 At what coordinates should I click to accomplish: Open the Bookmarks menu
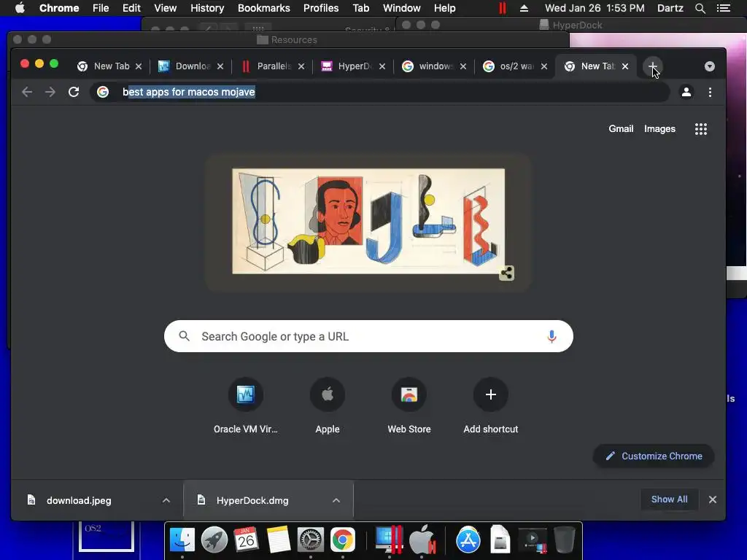[x=263, y=8]
